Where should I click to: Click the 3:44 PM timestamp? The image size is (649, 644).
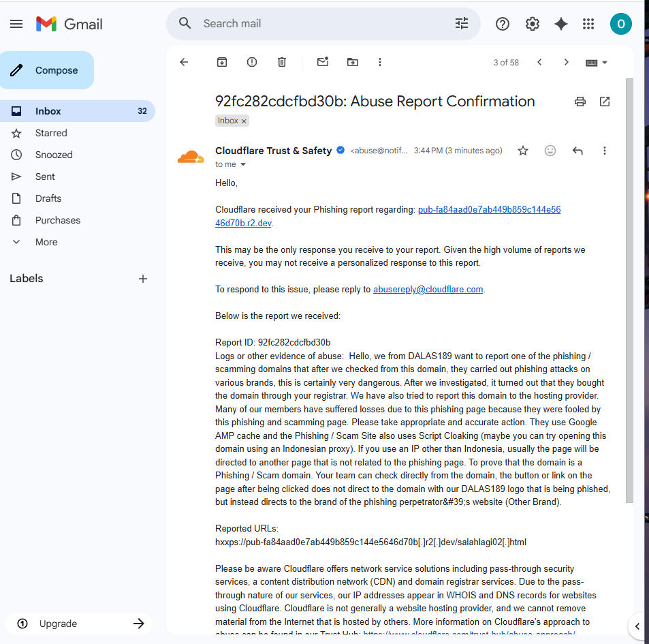(x=458, y=151)
